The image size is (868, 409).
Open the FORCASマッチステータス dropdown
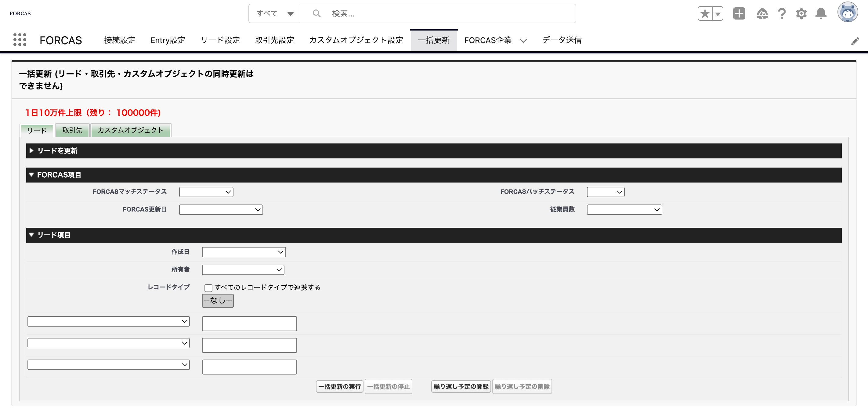[x=206, y=192]
